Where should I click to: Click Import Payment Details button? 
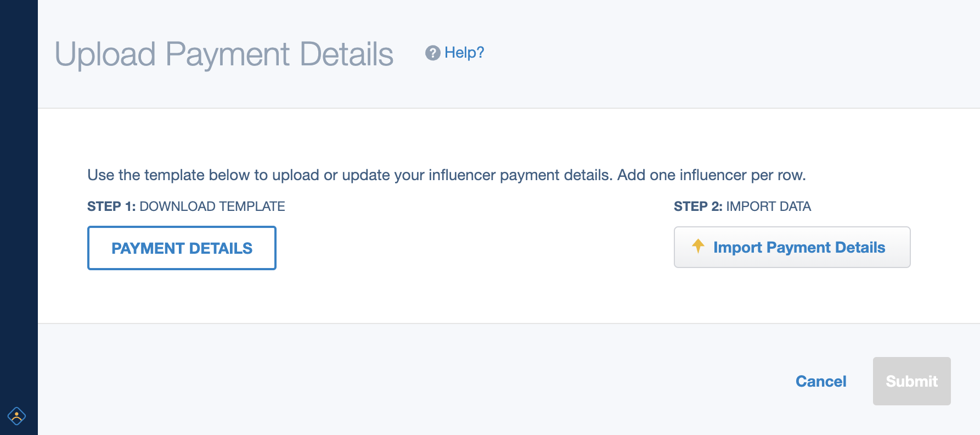(x=792, y=247)
